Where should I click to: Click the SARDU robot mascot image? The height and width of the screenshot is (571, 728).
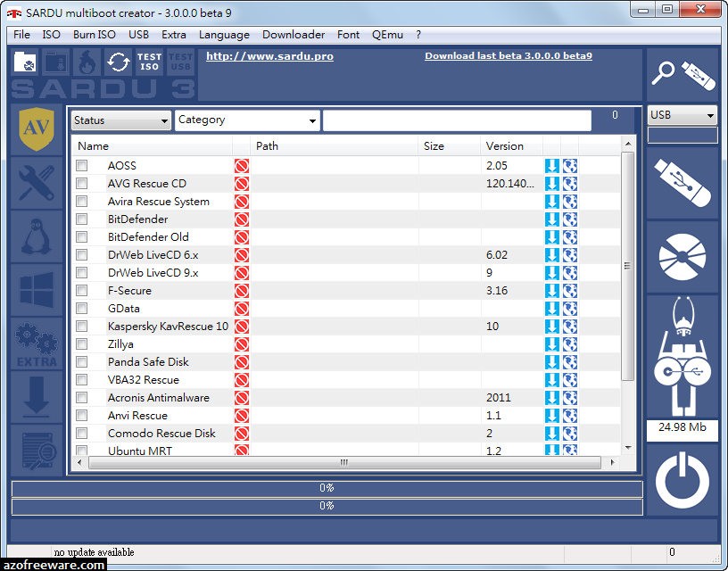pyautogui.click(x=682, y=357)
